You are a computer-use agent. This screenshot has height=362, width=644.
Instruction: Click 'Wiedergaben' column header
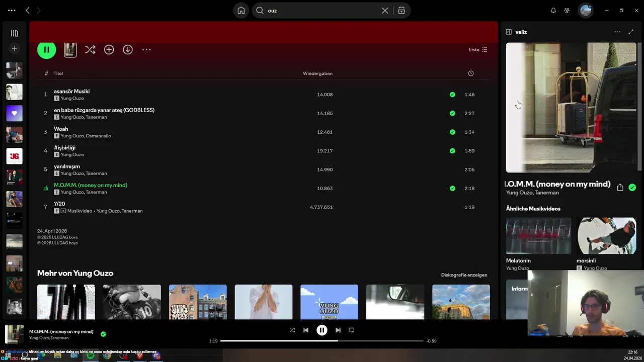click(x=317, y=73)
